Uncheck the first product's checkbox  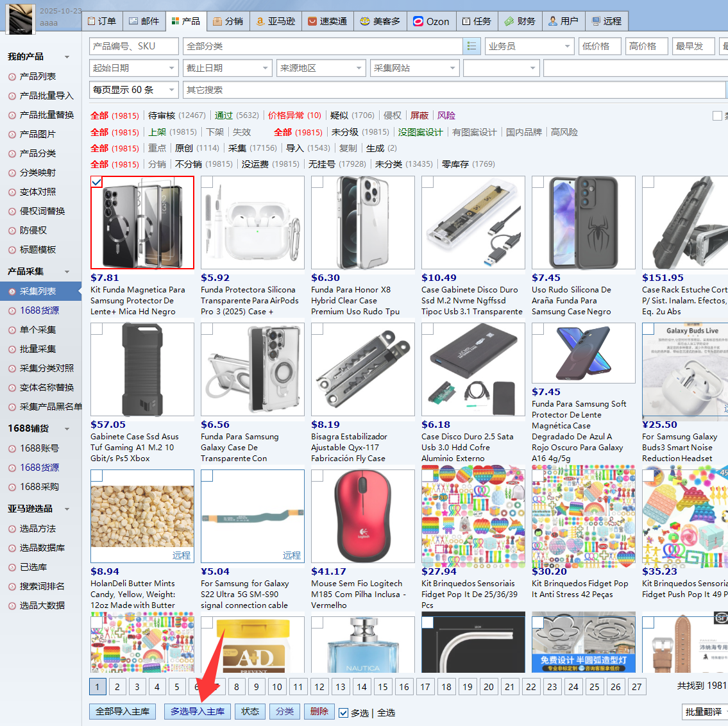97,182
